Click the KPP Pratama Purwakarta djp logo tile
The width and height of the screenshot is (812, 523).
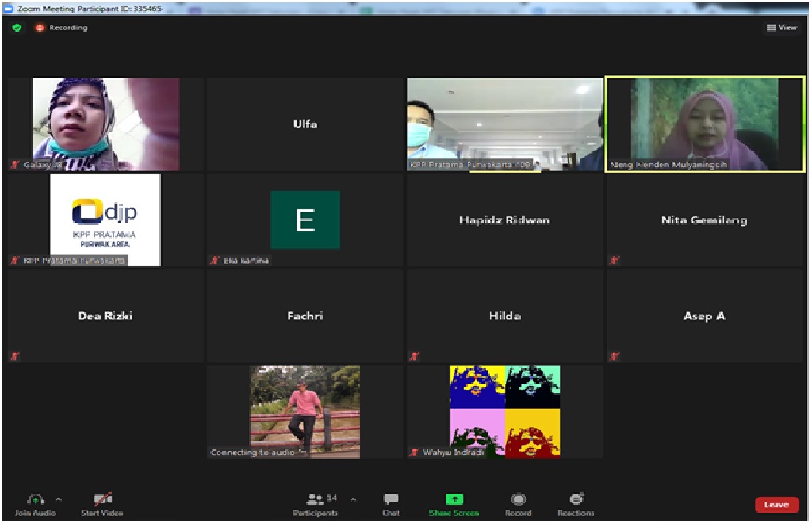(x=105, y=220)
